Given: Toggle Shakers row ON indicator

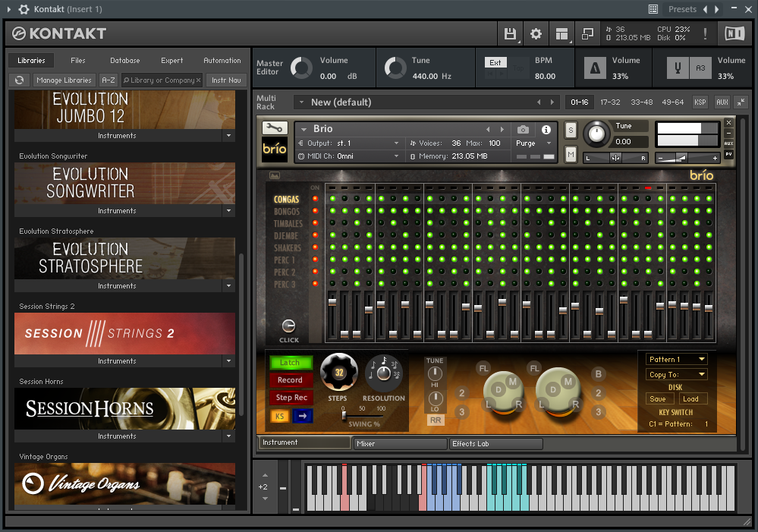Looking at the screenshot, I should point(315,247).
